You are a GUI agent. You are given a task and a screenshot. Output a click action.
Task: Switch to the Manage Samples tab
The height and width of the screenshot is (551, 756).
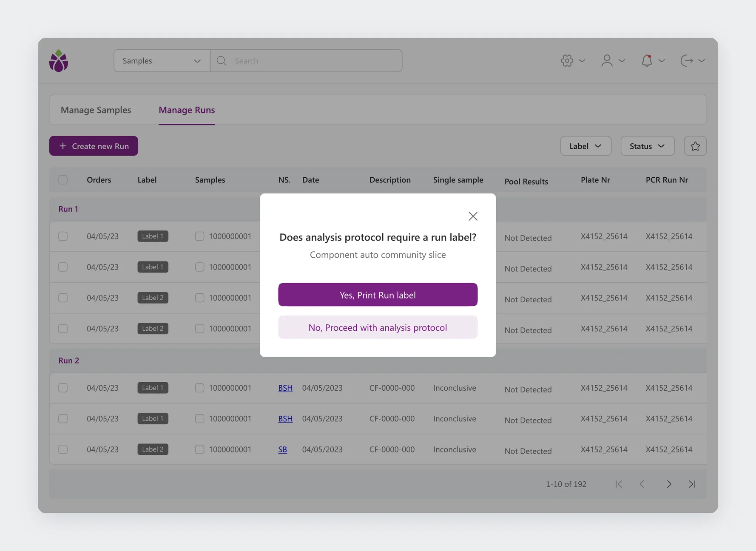coord(96,110)
